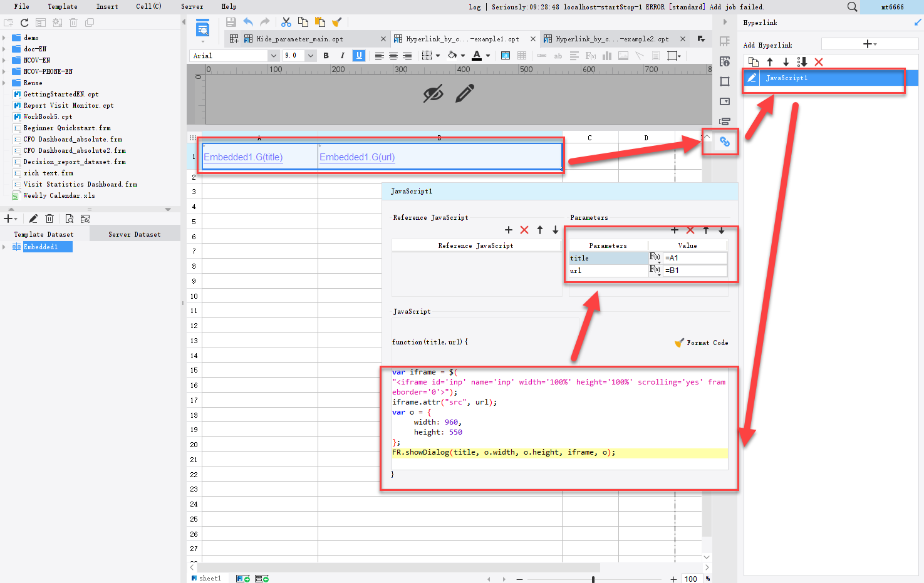Viewport: 924px width, 583px height.
Task: Click the mt6666 user button
Action: 892,7
